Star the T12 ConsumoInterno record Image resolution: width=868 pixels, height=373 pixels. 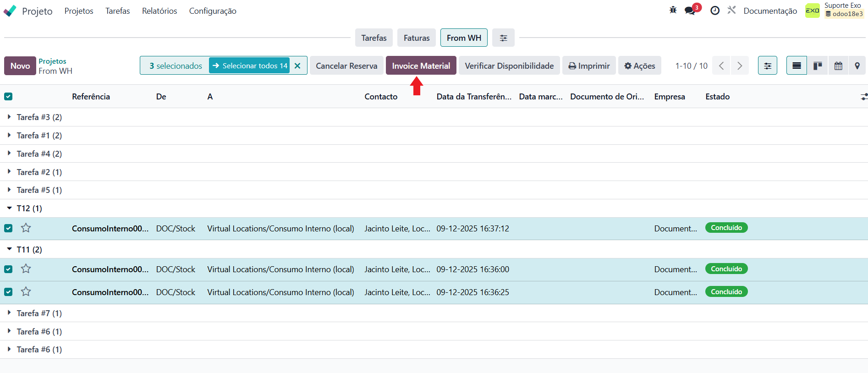pos(26,228)
